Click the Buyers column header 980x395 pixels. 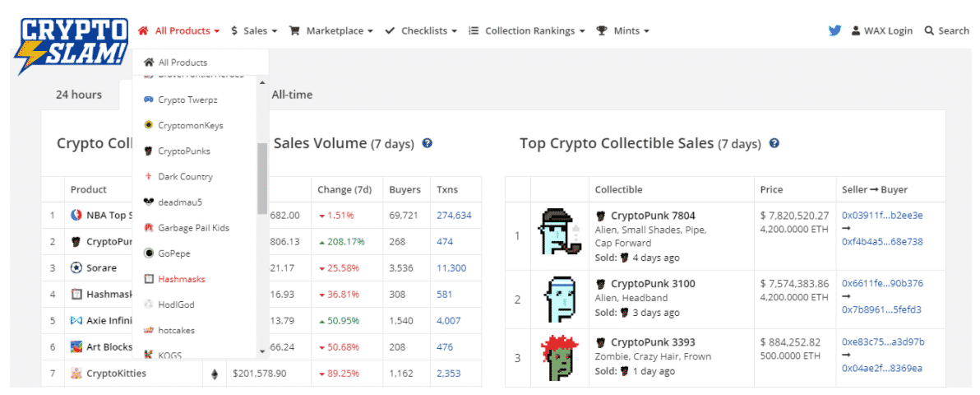pos(405,189)
